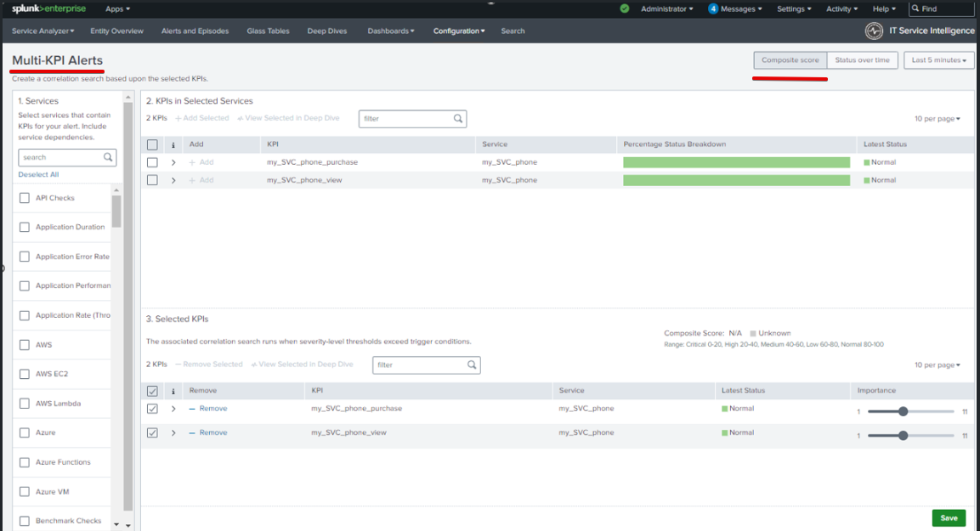This screenshot has height=531, width=980.
Task: Click the Find input field in top bar
Action: tap(945, 8)
